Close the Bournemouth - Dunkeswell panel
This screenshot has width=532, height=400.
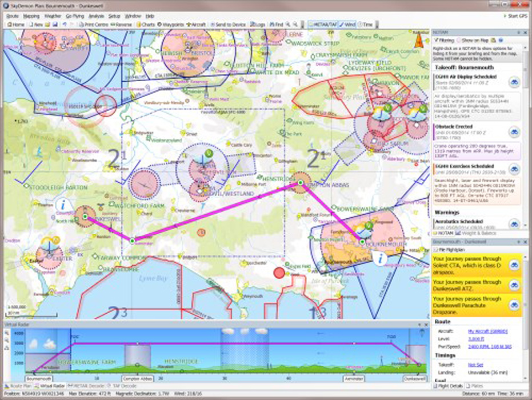[526, 242]
